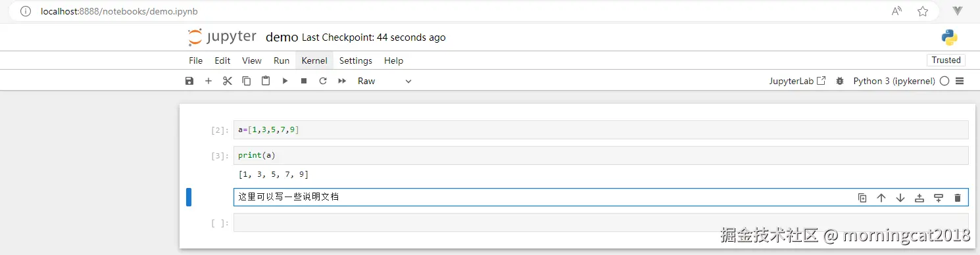
Task: Click into the cell containing a=[1,3,5,7,9]
Action: [x=600, y=129]
